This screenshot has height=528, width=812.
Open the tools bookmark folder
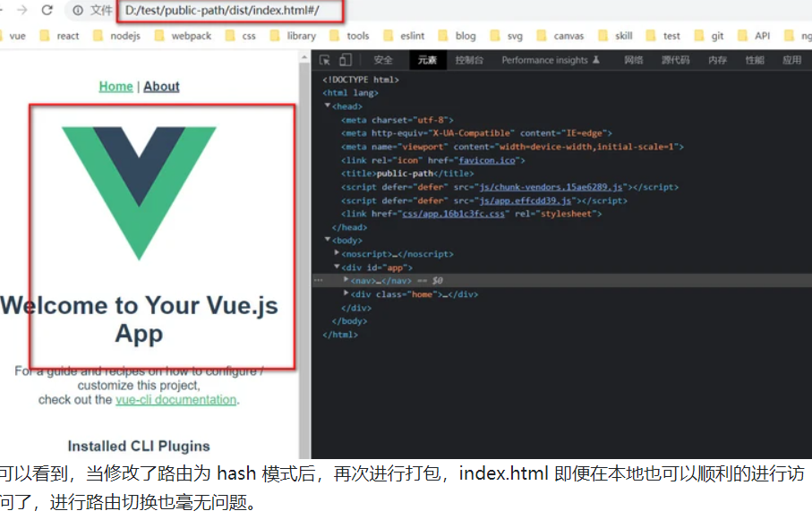tap(349, 36)
